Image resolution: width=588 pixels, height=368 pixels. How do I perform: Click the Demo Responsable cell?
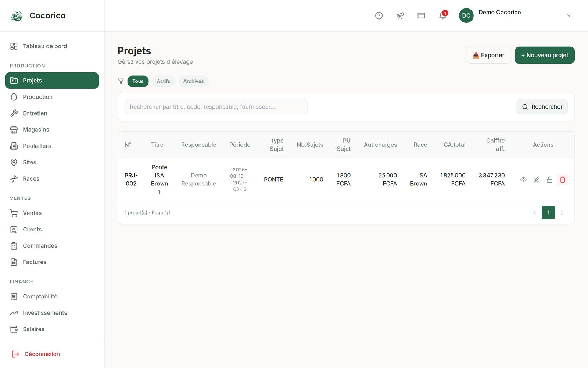tap(198, 180)
